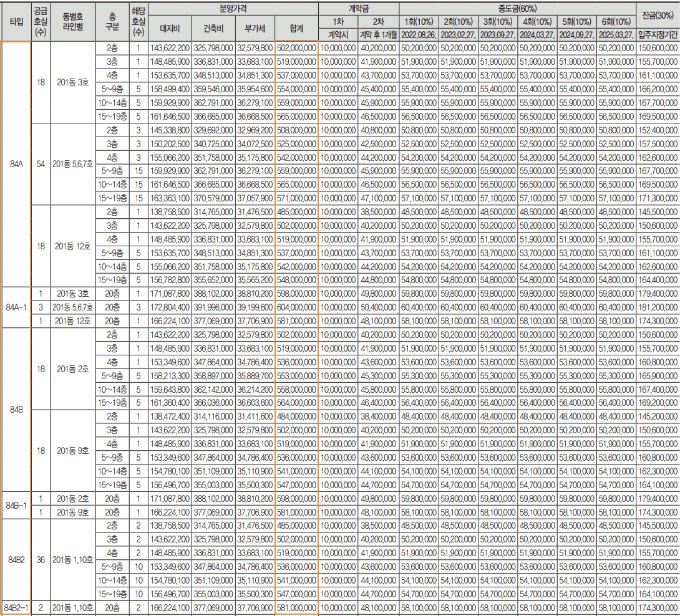Select the 계약 후 1개월 header cell
The image size is (680, 616).
379,35
